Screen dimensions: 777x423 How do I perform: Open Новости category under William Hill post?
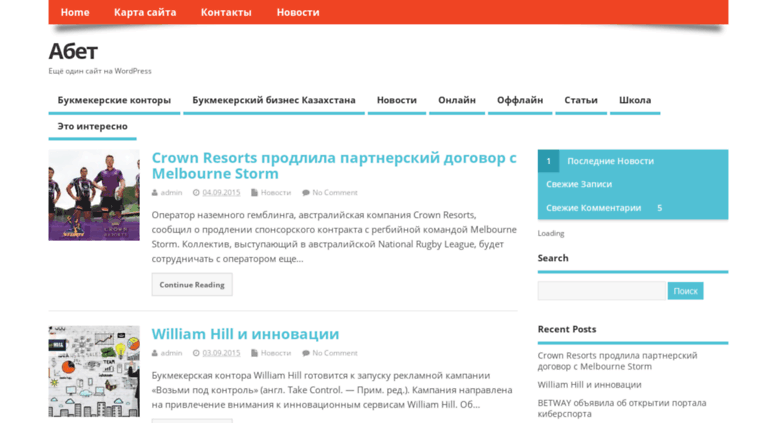[276, 353]
